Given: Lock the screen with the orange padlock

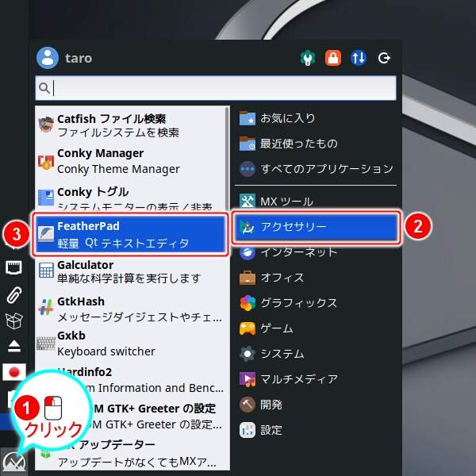Looking at the screenshot, I should (333, 58).
